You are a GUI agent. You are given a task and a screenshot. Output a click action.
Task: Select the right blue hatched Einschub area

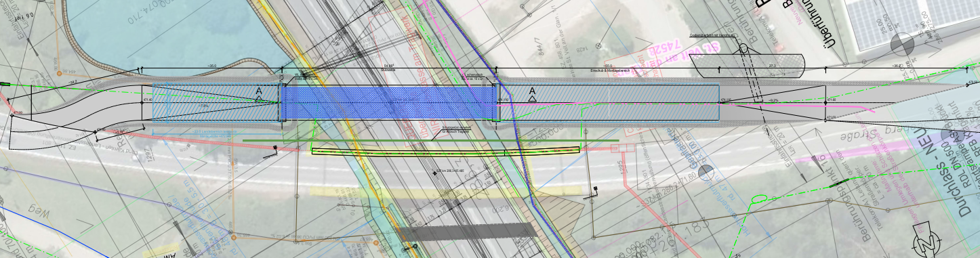click(610, 103)
